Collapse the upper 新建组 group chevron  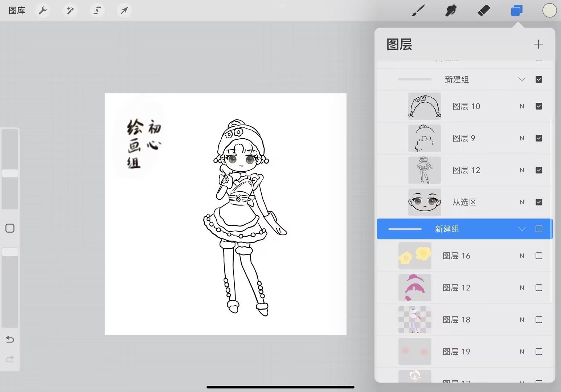click(x=522, y=79)
